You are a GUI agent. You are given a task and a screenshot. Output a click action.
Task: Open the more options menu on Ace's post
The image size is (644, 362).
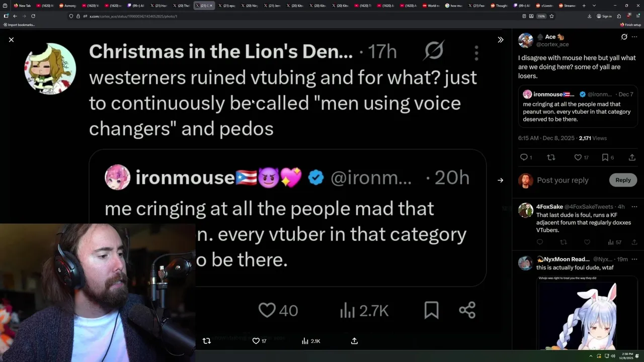[634, 37]
